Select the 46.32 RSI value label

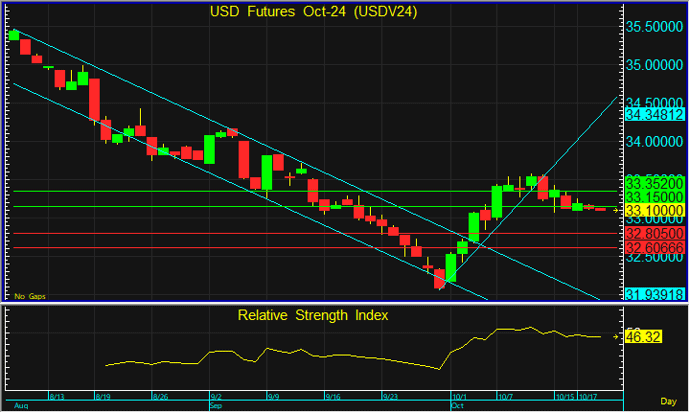click(x=640, y=338)
